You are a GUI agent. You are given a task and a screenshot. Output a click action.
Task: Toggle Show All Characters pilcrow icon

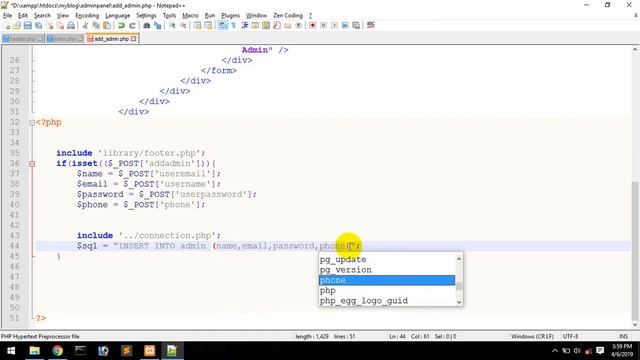233,25
